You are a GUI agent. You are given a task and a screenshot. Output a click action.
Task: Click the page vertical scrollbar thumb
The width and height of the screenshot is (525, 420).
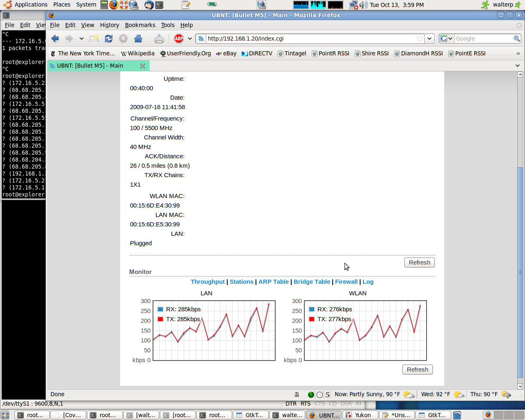point(520,272)
